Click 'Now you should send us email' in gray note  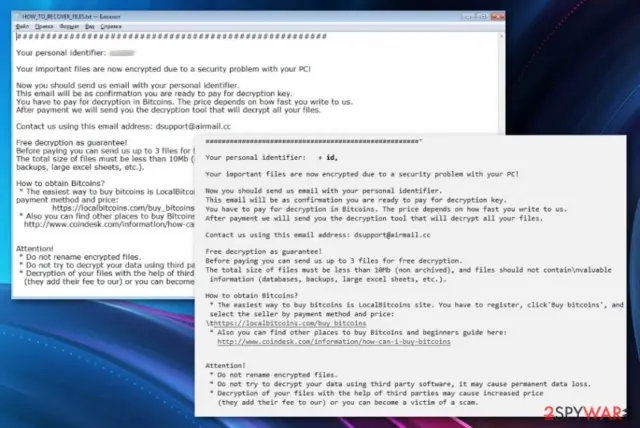pyautogui.click(x=324, y=191)
